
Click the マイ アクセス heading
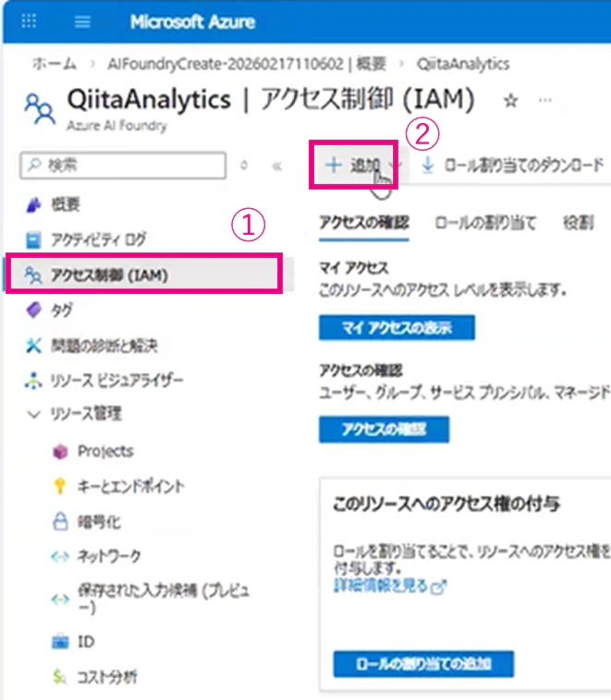coord(353,268)
